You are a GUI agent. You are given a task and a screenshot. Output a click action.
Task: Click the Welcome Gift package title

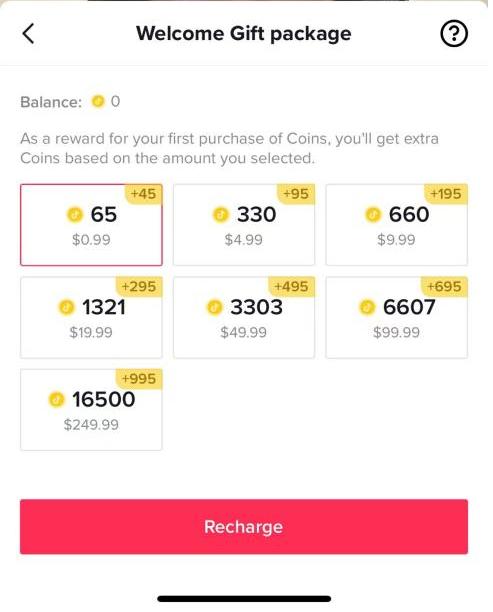tap(244, 33)
